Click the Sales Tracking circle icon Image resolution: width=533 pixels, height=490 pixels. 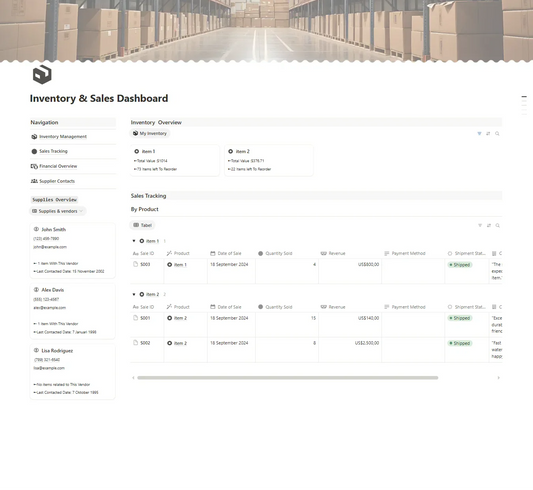coord(34,151)
